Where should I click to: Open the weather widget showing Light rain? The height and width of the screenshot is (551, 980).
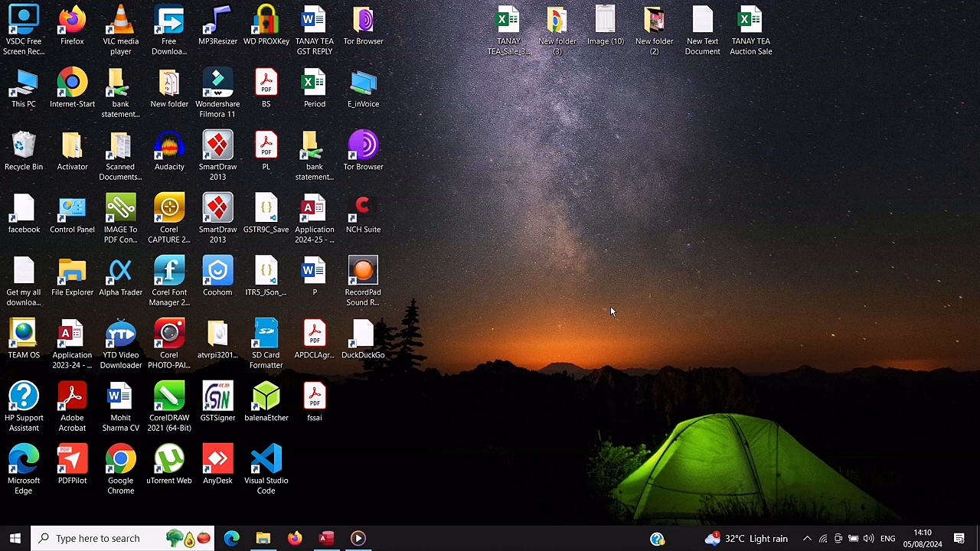[x=746, y=538]
